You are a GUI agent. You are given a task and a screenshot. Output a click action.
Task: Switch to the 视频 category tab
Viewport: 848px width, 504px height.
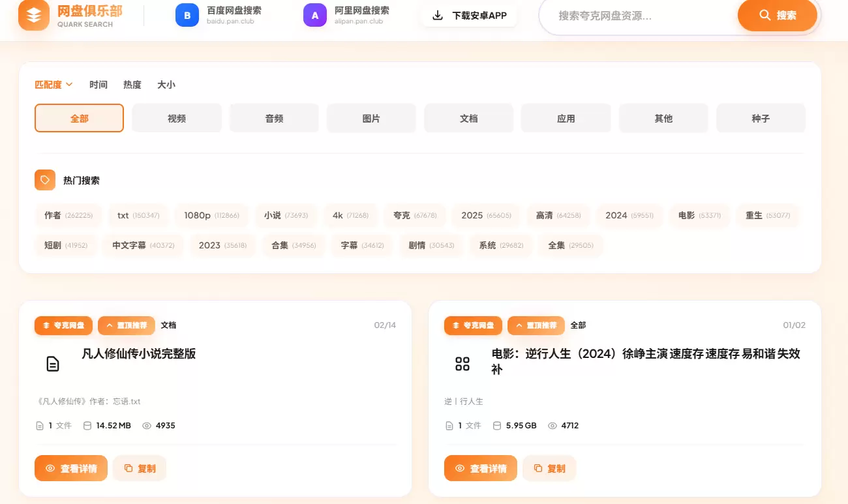[x=176, y=118]
